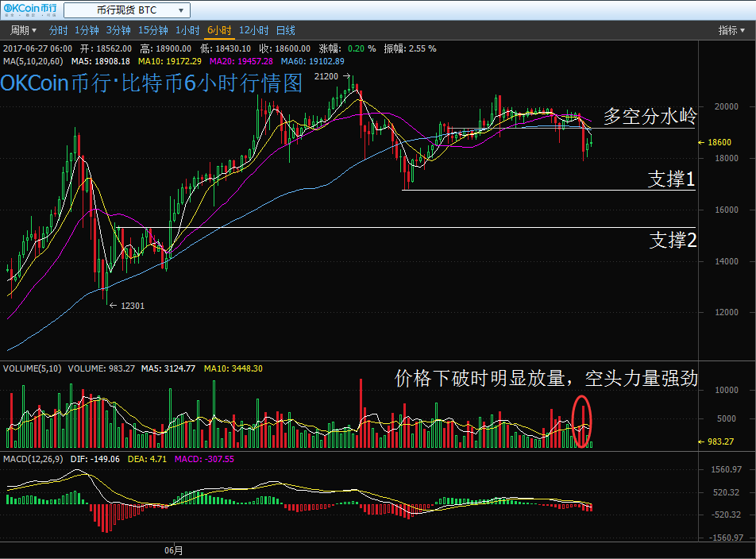
Task: Switch to the 分时 chart tab
Action: (58, 30)
